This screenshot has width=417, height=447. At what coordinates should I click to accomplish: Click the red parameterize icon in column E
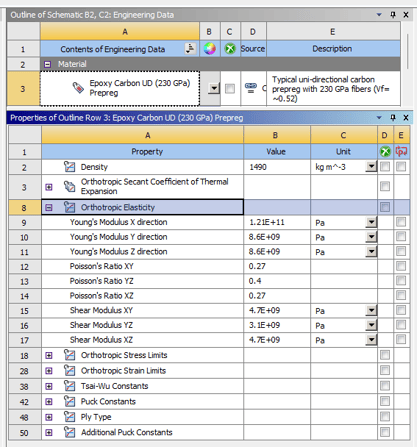[401, 152]
